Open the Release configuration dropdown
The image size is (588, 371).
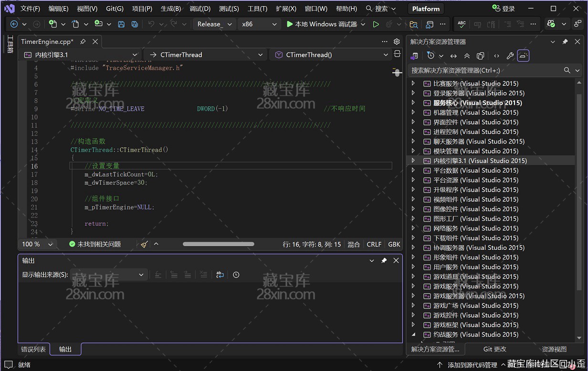[215, 24]
